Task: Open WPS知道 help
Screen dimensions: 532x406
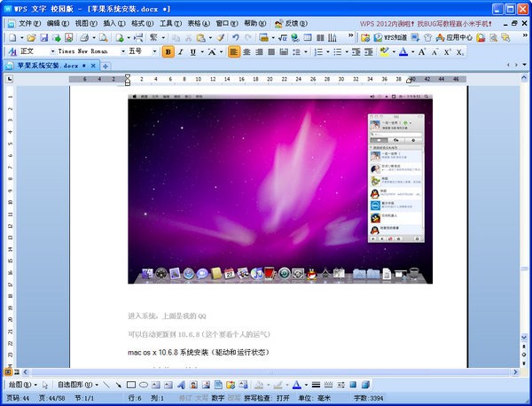Action: click(390, 37)
